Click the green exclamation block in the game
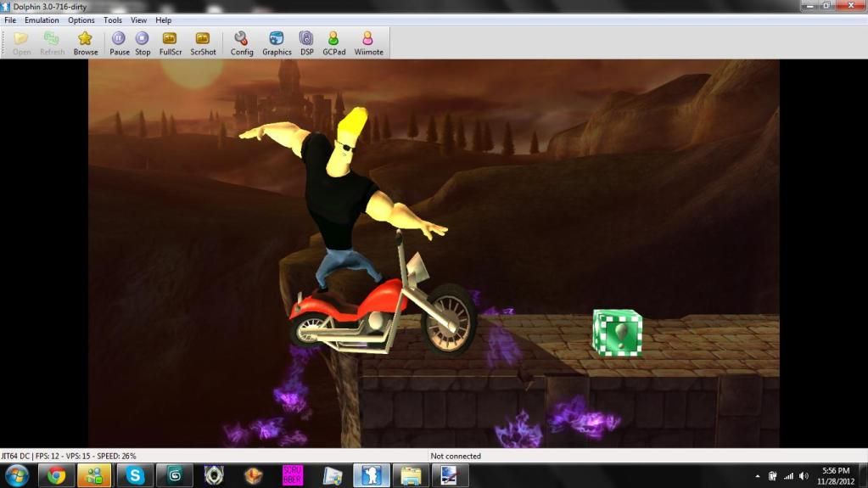The height and width of the screenshot is (488, 868). pyautogui.click(x=617, y=333)
